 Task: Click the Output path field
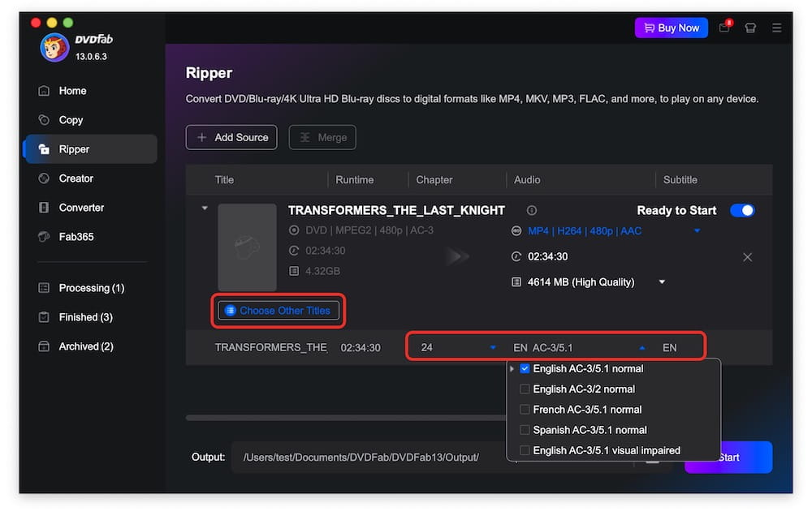pyautogui.click(x=431, y=458)
